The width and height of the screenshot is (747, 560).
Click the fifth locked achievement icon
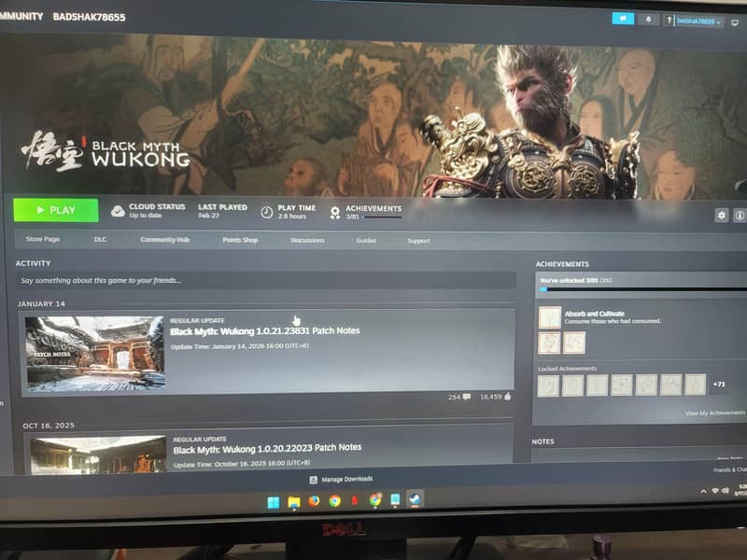coord(646,385)
